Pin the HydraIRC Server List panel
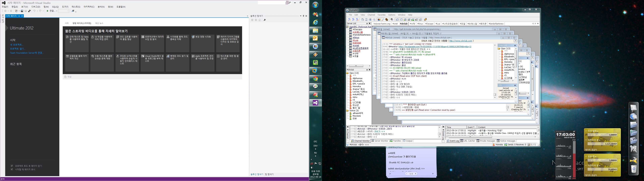The width and height of the screenshot is (644, 181). pos(367,23)
